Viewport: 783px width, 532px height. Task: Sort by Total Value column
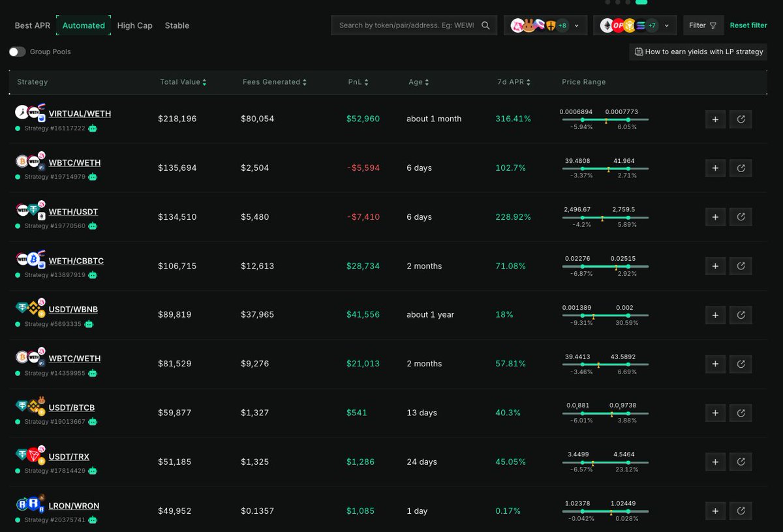(x=183, y=82)
